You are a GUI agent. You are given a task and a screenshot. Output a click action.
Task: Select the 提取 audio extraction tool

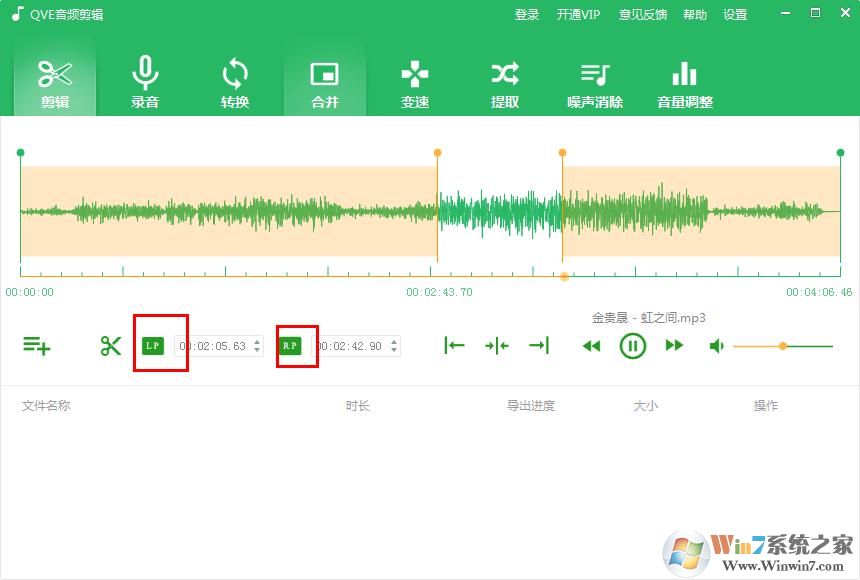point(504,82)
